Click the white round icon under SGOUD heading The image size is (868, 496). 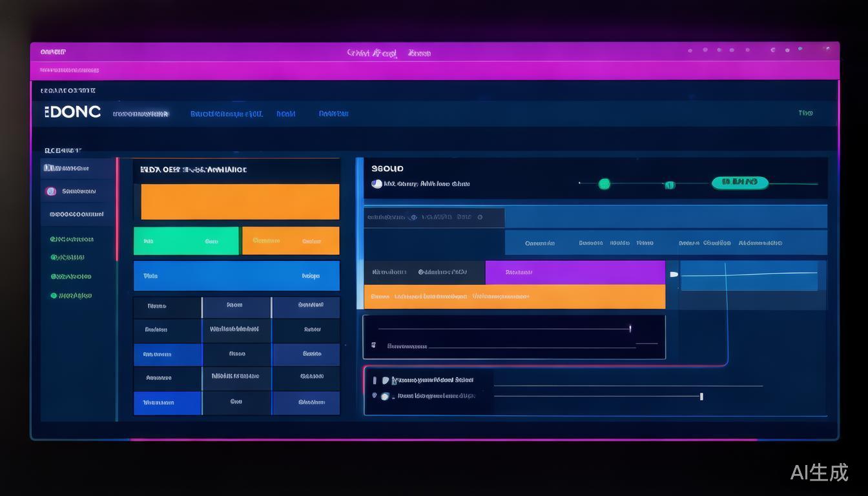pyautogui.click(x=377, y=184)
